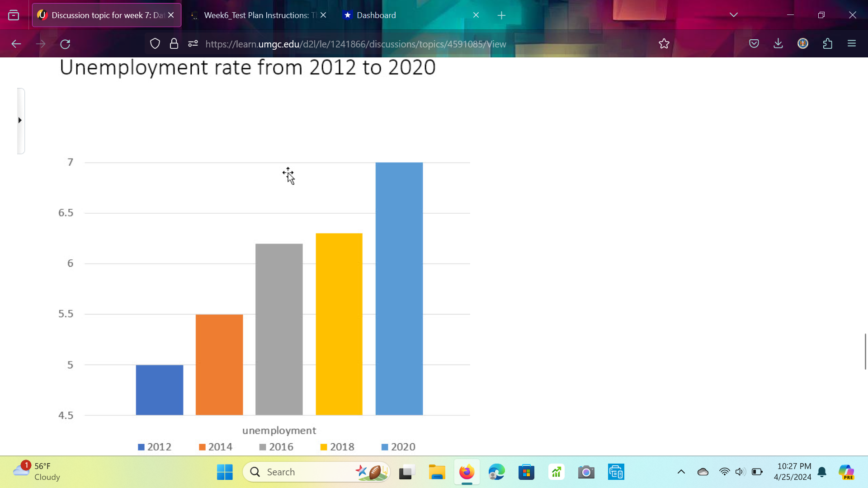
Task: Open Firefox View in the tab bar
Action: (x=14, y=14)
